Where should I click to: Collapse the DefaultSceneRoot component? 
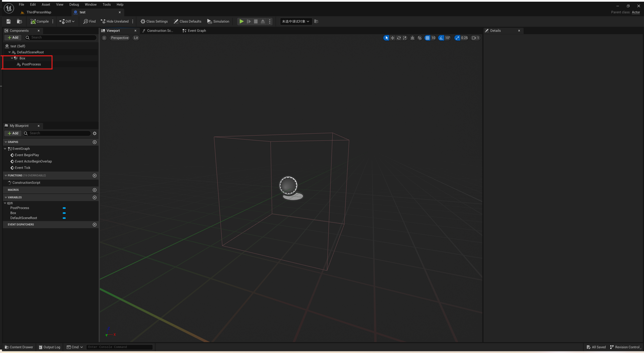[x=10, y=52]
